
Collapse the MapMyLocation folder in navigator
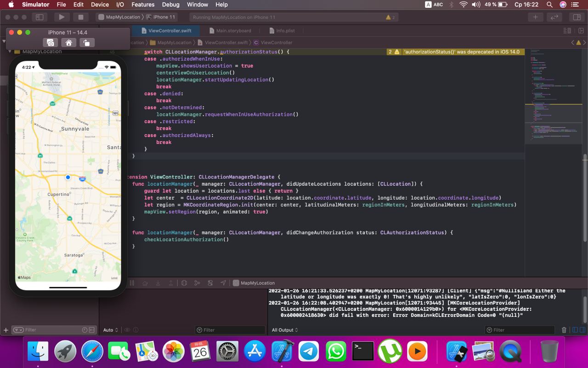[10, 52]
